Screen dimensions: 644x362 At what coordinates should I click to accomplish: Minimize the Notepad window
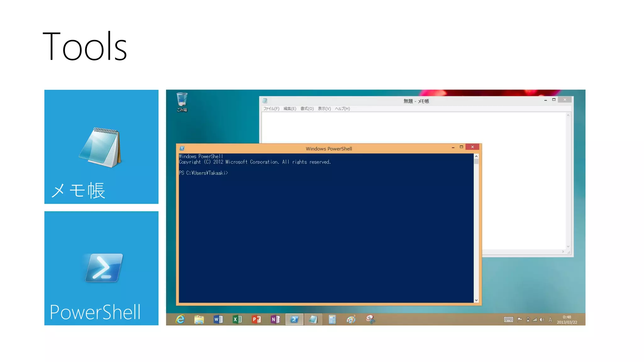[546, 100]
